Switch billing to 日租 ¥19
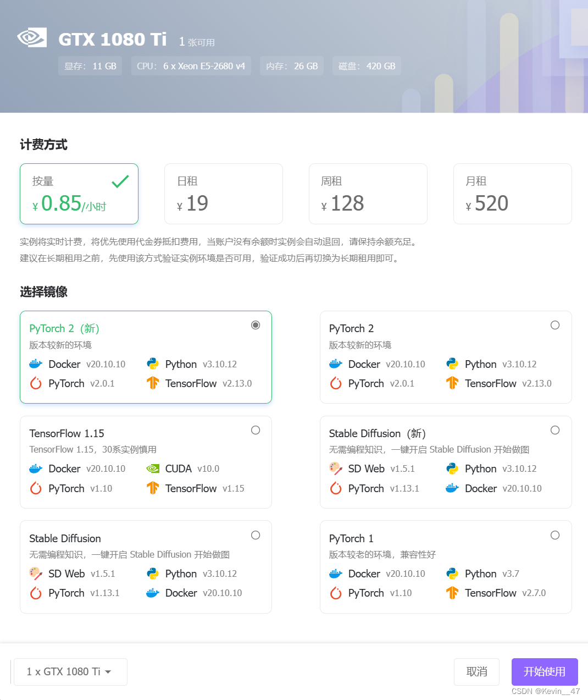The width and height of the screenshot is (588, 700). pos(224,194)
